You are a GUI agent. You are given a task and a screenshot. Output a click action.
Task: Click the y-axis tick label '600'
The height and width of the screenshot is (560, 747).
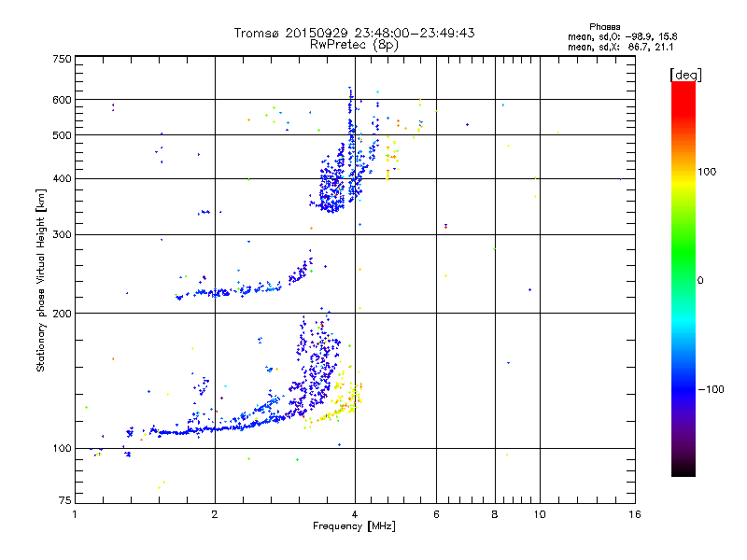[62, 100]
